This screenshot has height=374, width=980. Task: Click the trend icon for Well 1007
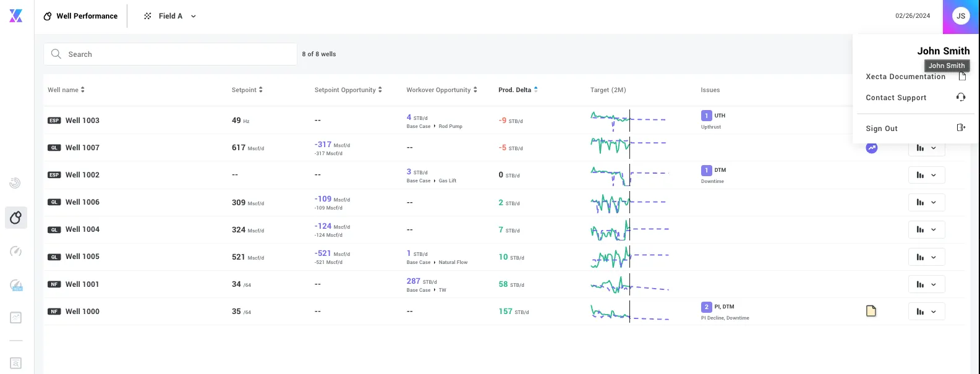tap(871, 148)
